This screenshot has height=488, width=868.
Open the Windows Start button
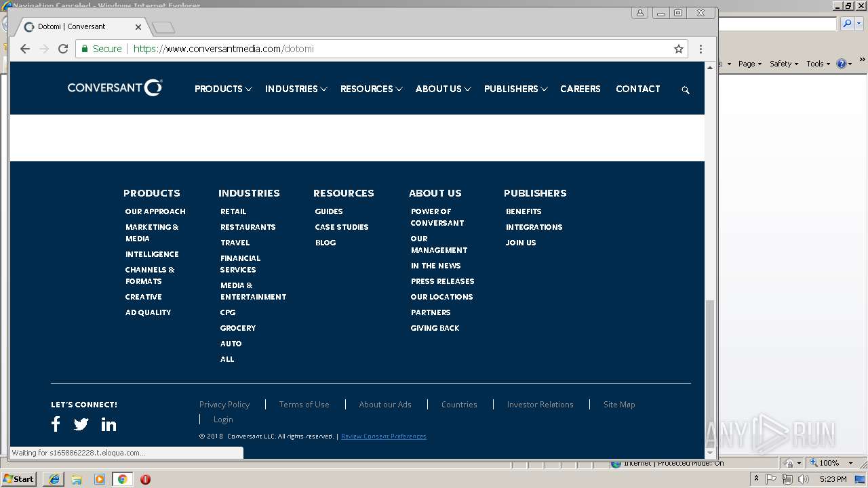pyautogui.click(x=18, y=479)
